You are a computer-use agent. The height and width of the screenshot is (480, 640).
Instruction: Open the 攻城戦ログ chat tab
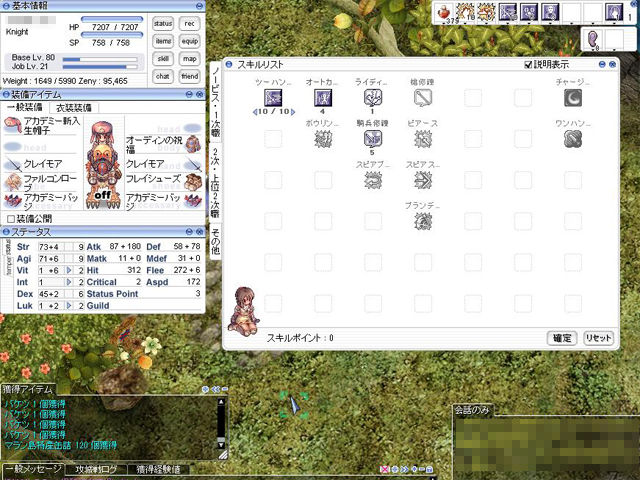[x=96, y=470]
